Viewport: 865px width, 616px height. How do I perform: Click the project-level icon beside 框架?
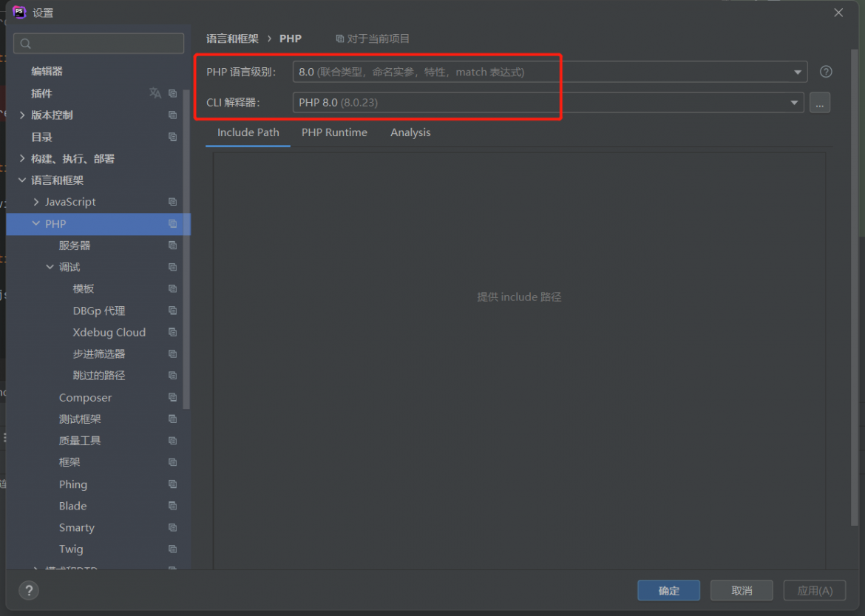point(173,462)
